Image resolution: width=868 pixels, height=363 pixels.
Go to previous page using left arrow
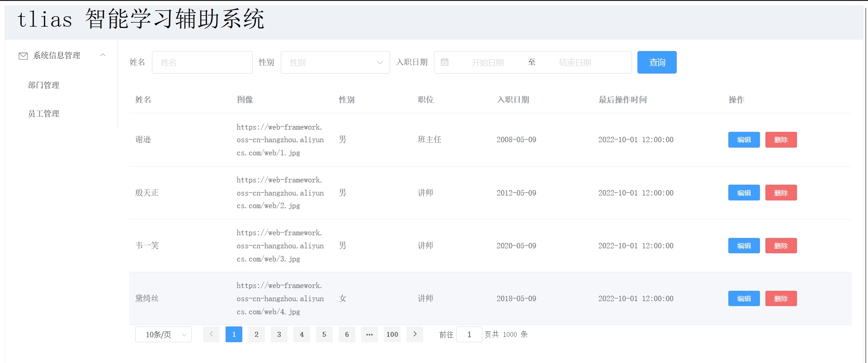coord(211,335)
